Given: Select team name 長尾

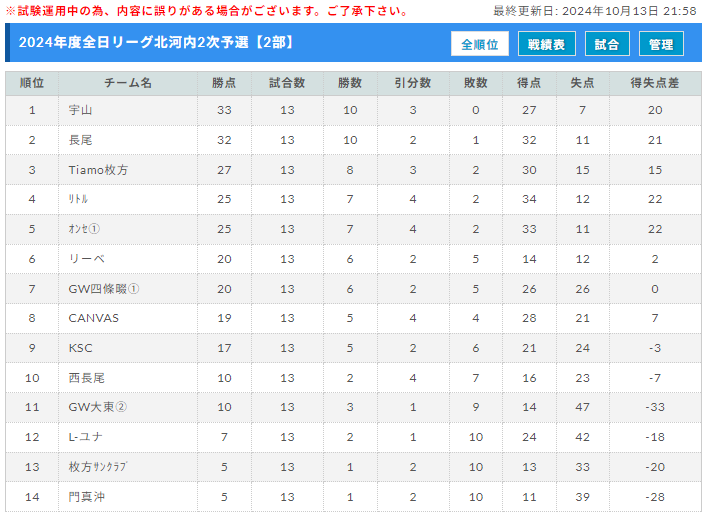Looking at the screenshot, I should click(80, 140).
